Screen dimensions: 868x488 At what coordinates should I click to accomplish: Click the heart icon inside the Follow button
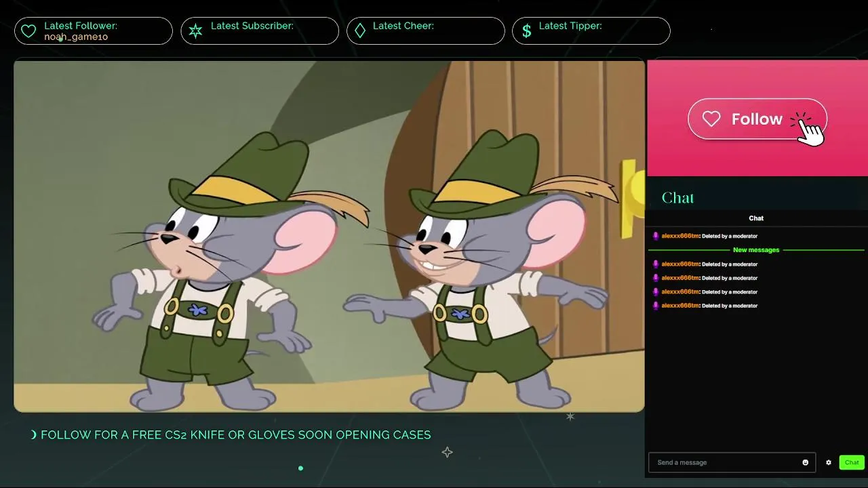point(711,119)
